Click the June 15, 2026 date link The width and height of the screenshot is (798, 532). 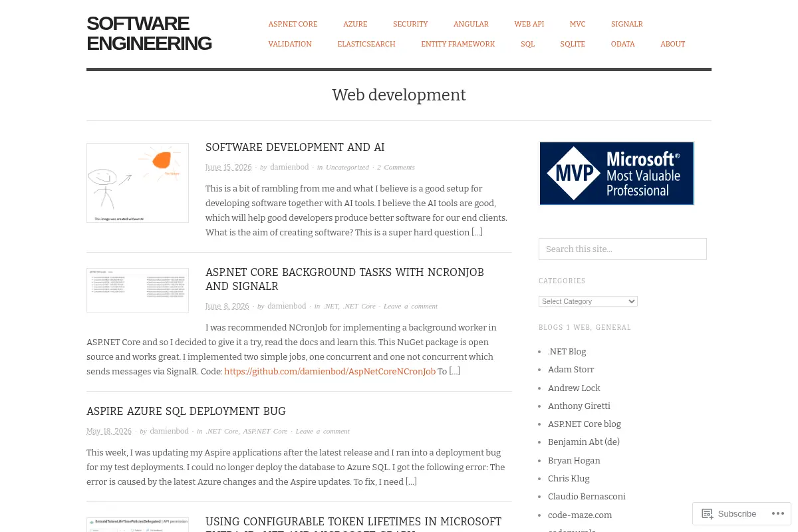228,167
